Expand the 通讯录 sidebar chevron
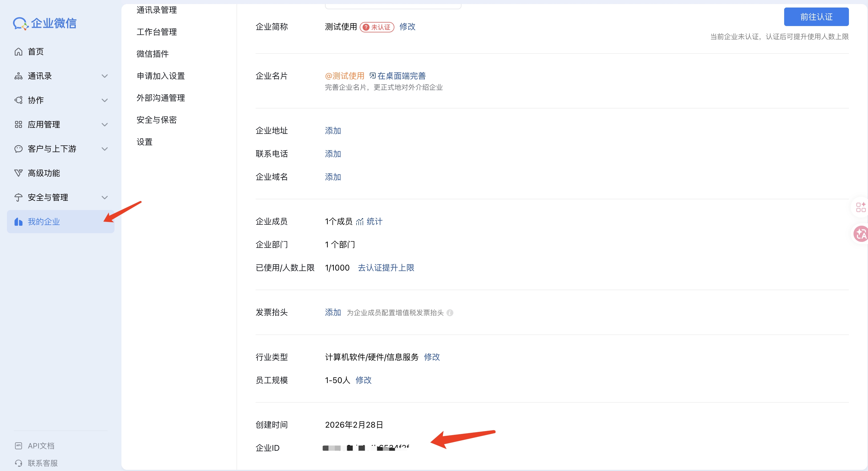 pos(104,76)
